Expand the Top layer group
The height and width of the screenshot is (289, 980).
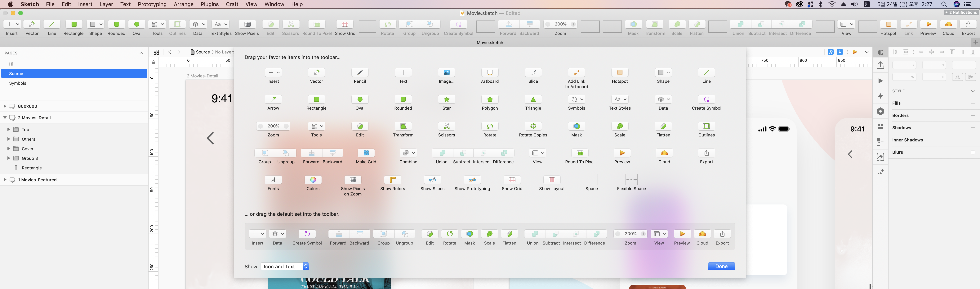tap(9, 130)
